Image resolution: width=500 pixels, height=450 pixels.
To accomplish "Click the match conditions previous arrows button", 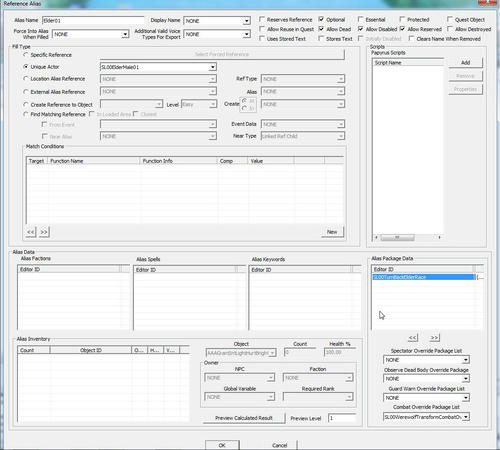I will [31, 232].
